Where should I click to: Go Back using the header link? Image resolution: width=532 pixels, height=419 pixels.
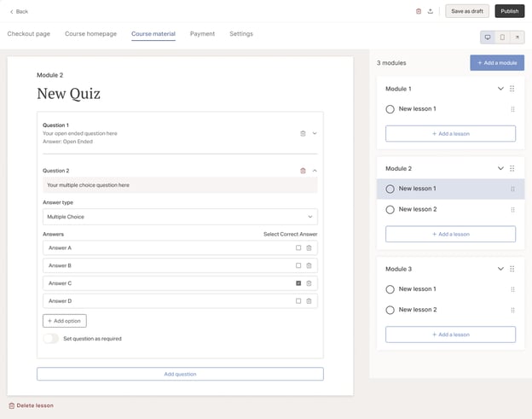pos(19,12)
